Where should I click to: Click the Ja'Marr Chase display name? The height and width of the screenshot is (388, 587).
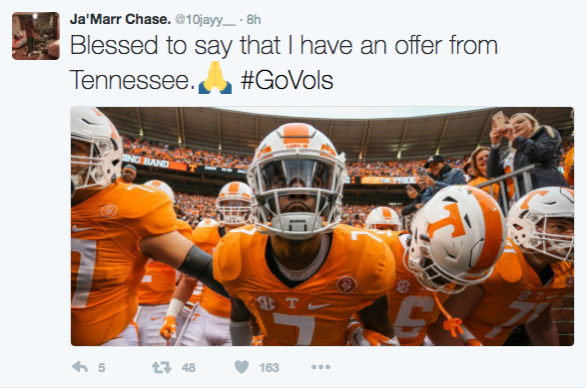(120, 19)
